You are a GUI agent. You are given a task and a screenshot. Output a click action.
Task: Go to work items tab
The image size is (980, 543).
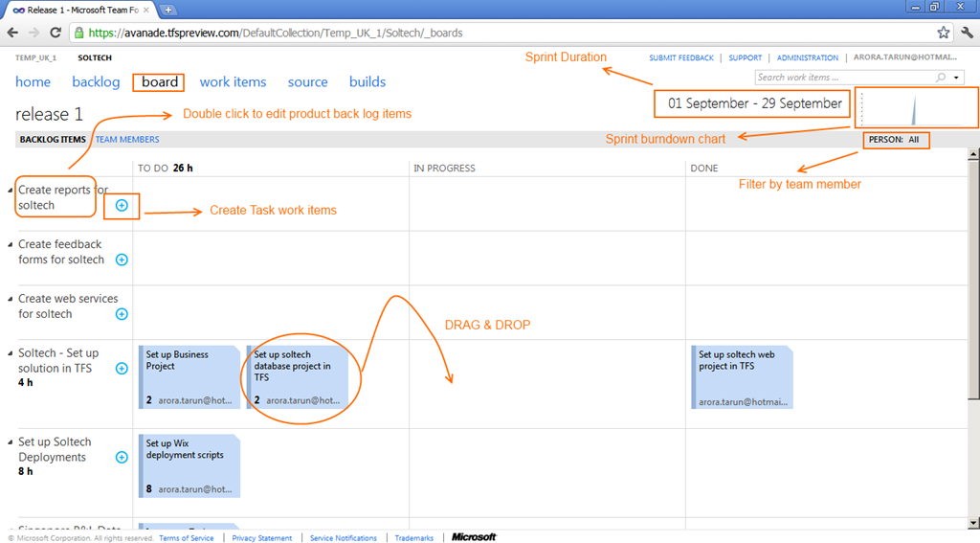pos(234,82)
